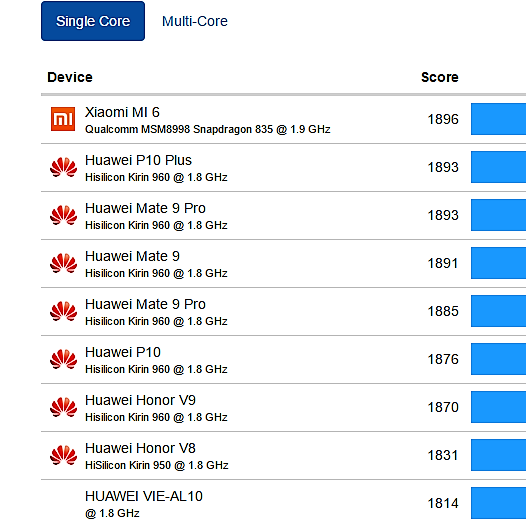Click the blue score bar for 1831

pyautogui.click(x=498, y=455)
